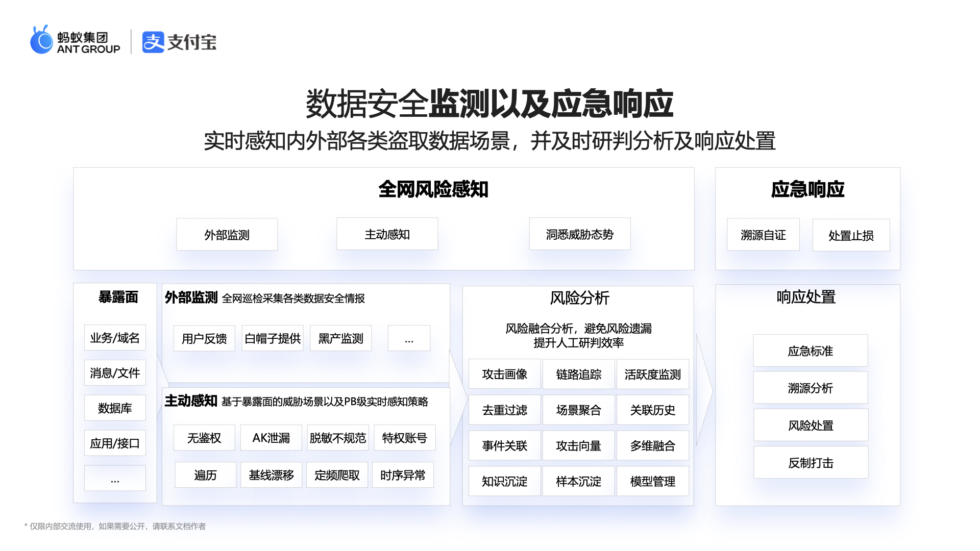
Task: Click the subtitle starting with 实时感知内外部
Action: point(489,141)
